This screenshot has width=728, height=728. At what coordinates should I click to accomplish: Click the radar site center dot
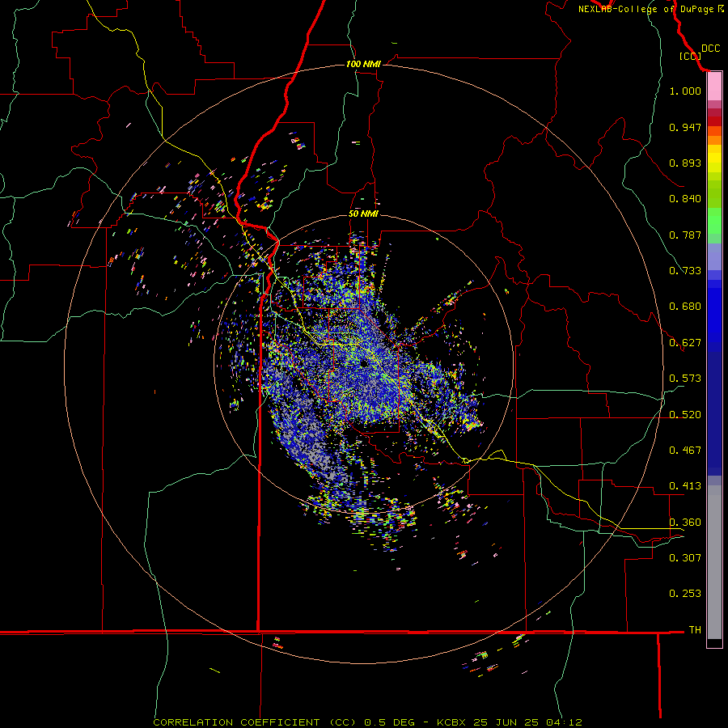click(x=365, y=364)
